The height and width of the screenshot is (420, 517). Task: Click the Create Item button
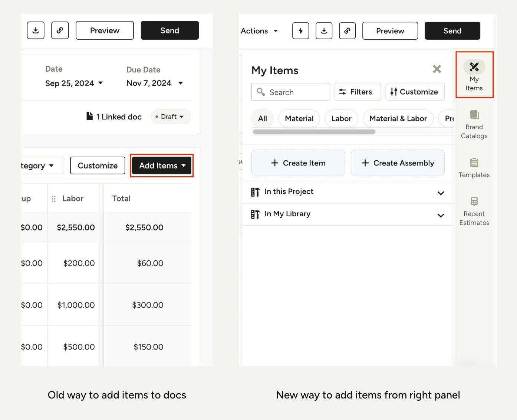click(298, 163)
